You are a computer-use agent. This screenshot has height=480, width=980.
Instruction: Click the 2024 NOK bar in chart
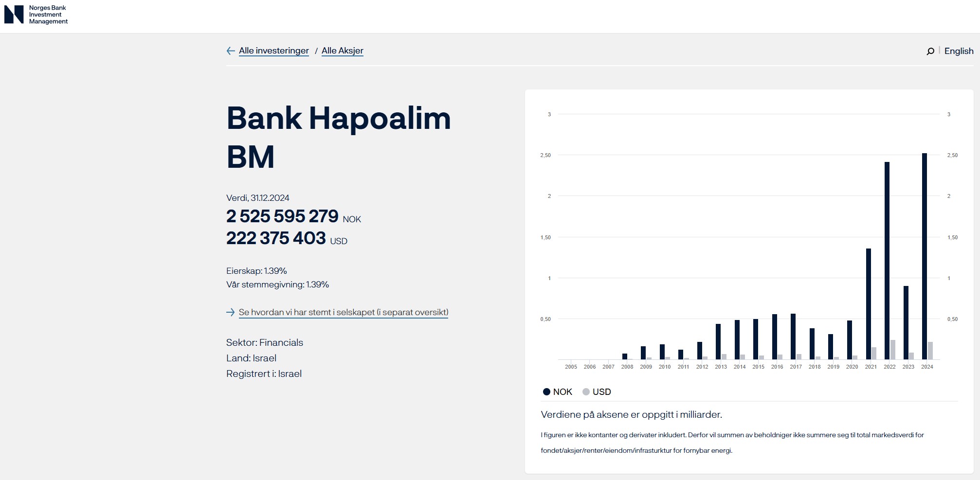924,257
